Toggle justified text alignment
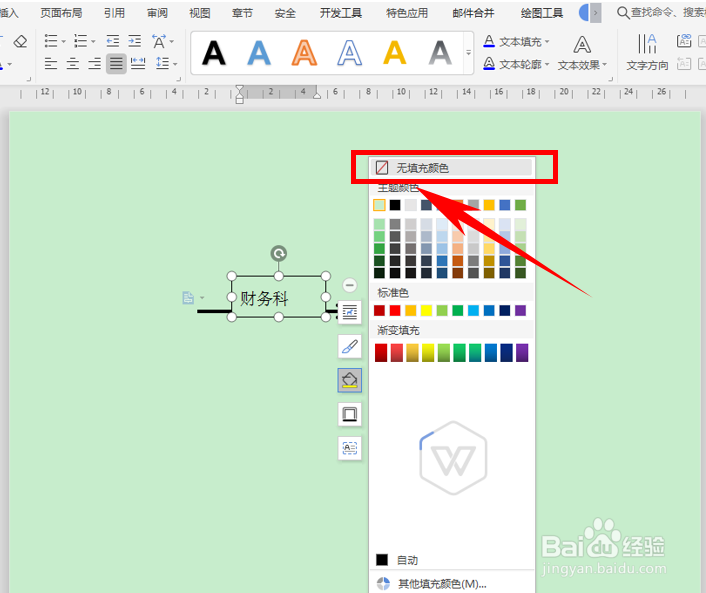 [116, 63]
